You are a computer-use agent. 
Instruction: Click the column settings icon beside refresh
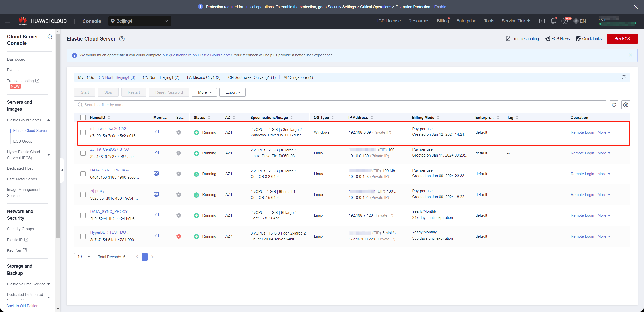[x=626, y=105]
